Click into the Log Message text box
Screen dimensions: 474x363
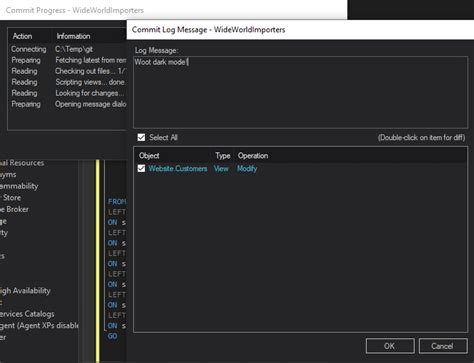tap(300, 92)
